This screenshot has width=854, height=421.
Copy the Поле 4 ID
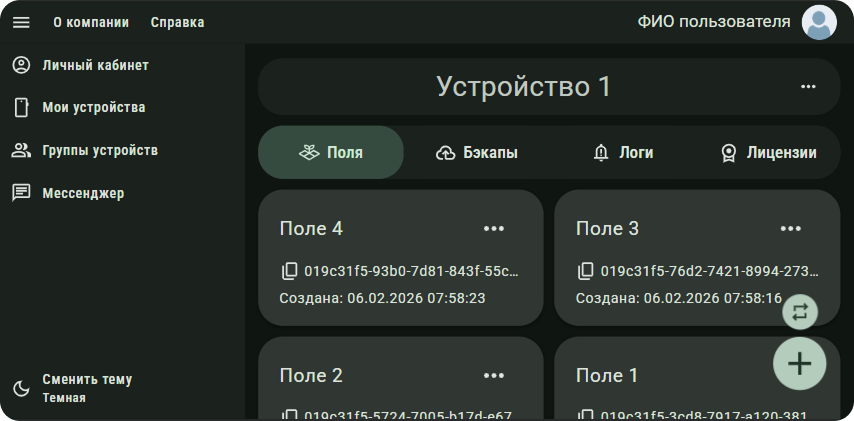coord(290,271)
